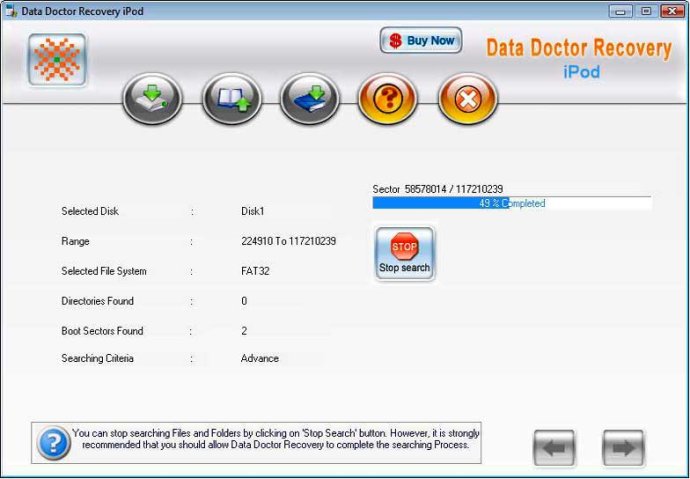The image size is (690, 479).
Task: Click the 'Disk1' selected disk value
Action: 253,211
